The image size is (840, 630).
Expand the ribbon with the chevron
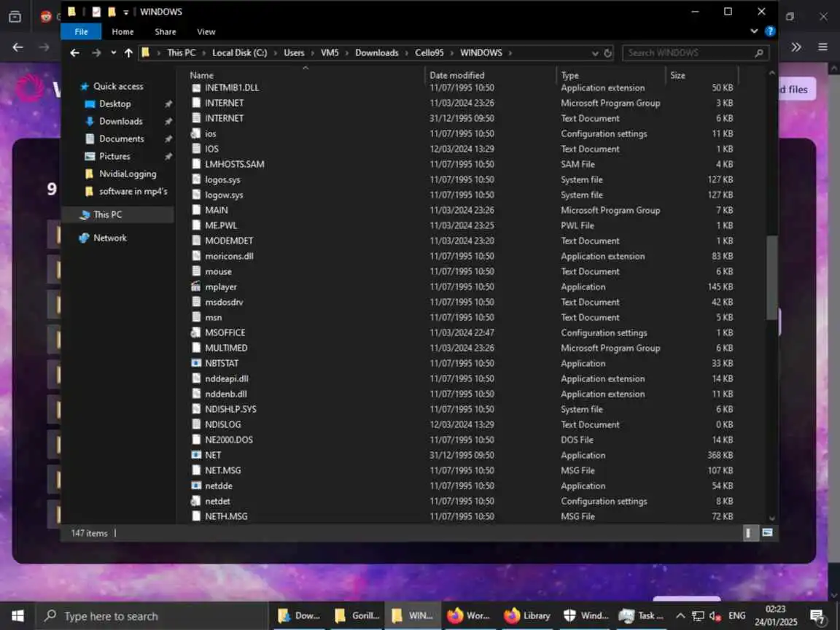pos(754,31)
